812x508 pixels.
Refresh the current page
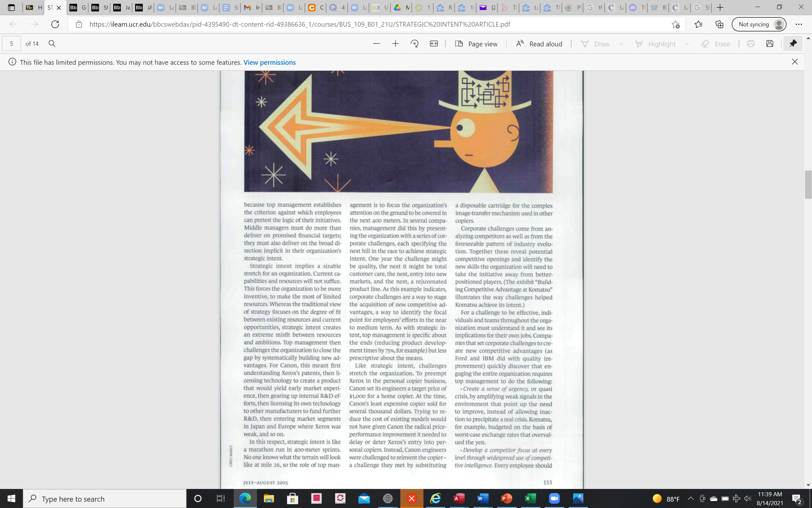[x=56, y=24]
